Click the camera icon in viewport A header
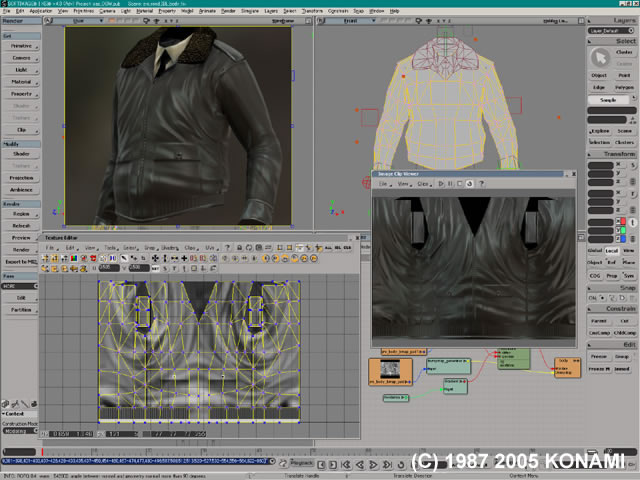640x480 pixels. pos(146,21)
